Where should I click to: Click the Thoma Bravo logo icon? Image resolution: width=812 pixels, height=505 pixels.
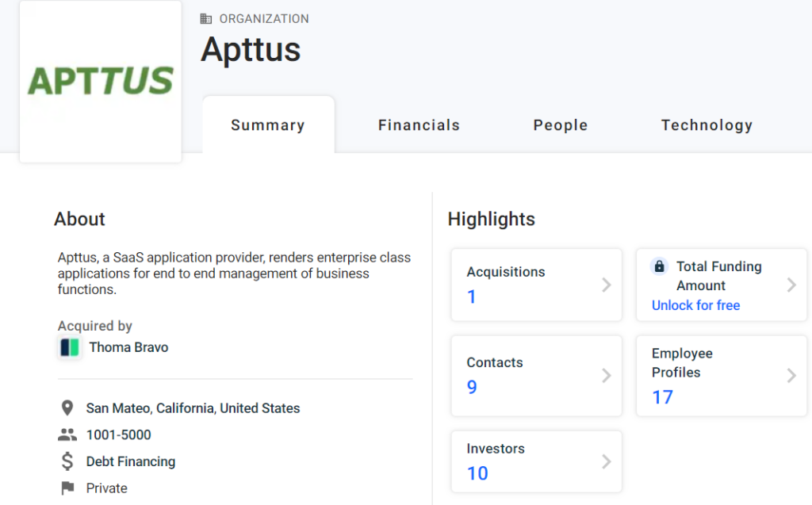[70, 347]
